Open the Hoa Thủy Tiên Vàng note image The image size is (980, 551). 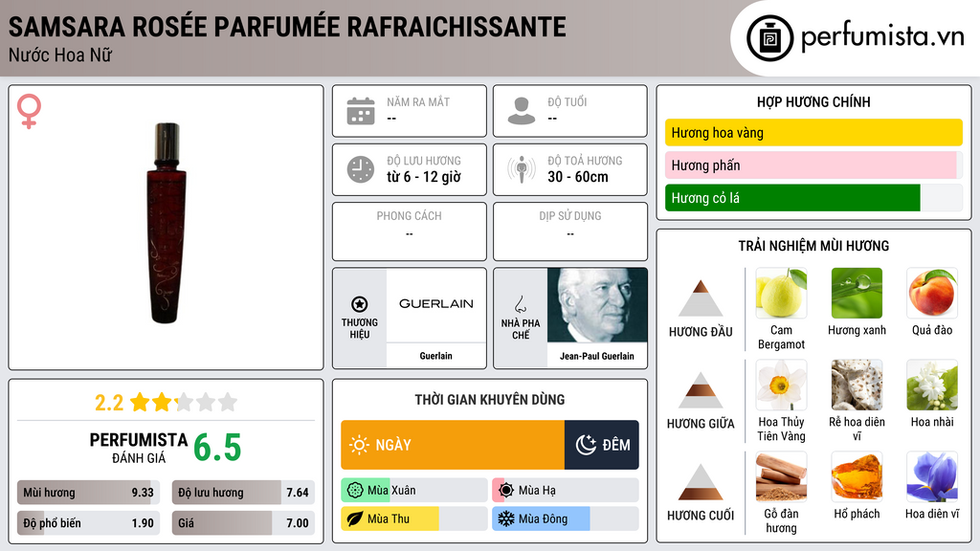tap(781, 386)
